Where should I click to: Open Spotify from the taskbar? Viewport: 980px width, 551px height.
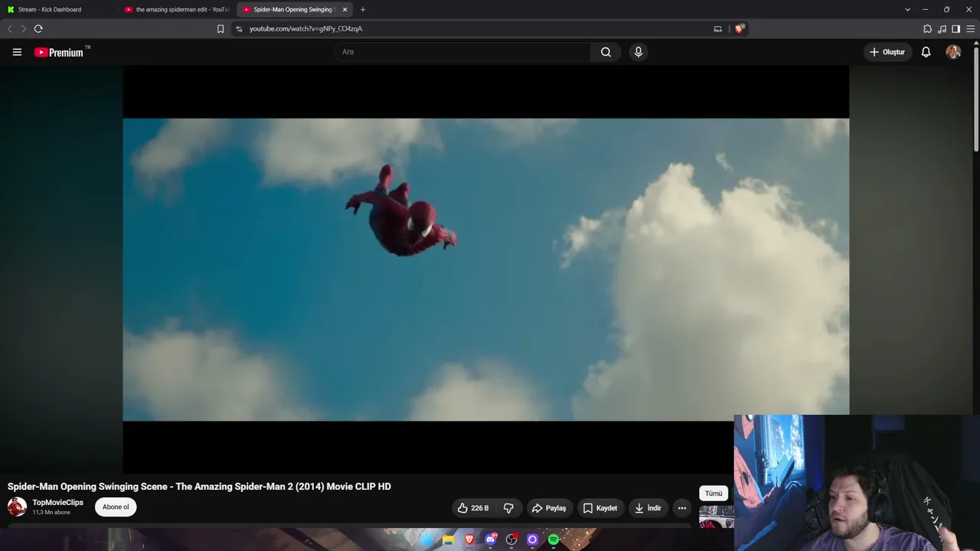[x=554, y=540]
